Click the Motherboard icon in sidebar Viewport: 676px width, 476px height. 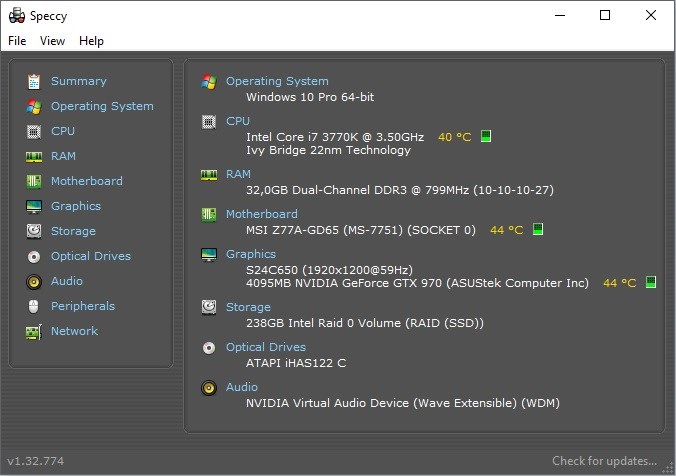coord(34,182)
